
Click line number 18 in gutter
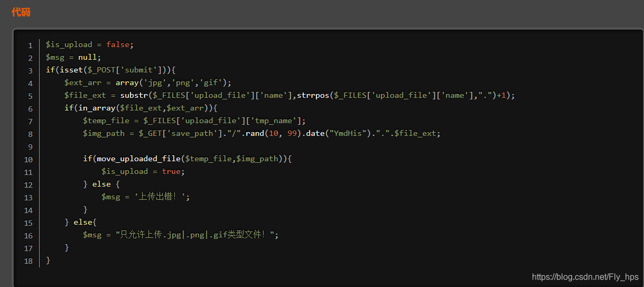click(x=29, y=261)
